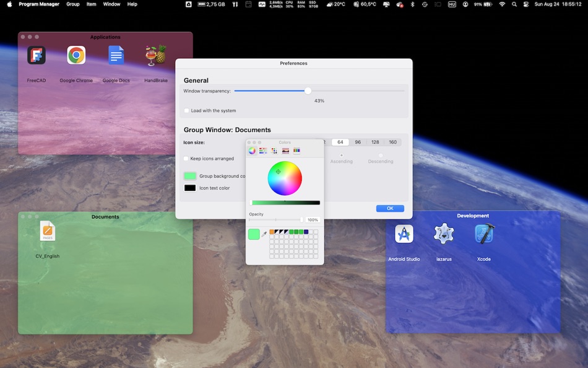The image size is (588, 368).
Task: Launch Google Chrome from Applications group
Action: (x=76, y=56)
